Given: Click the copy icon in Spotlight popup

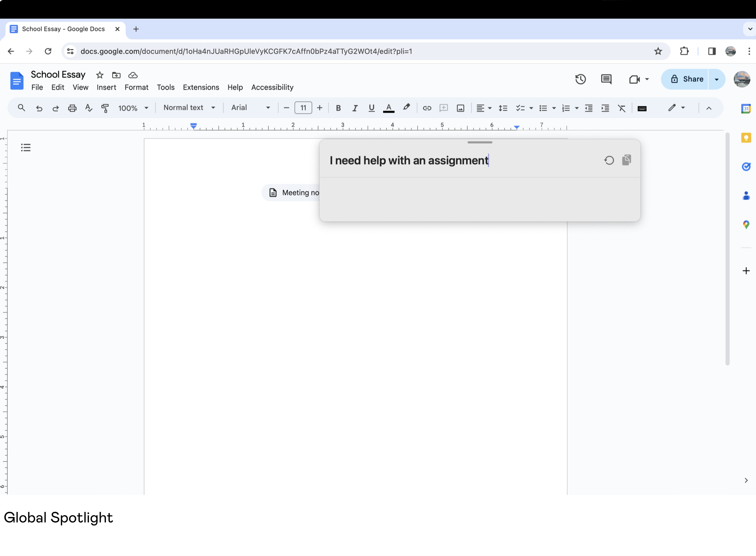Looking at the screenshot, I should tap(627, 160).
